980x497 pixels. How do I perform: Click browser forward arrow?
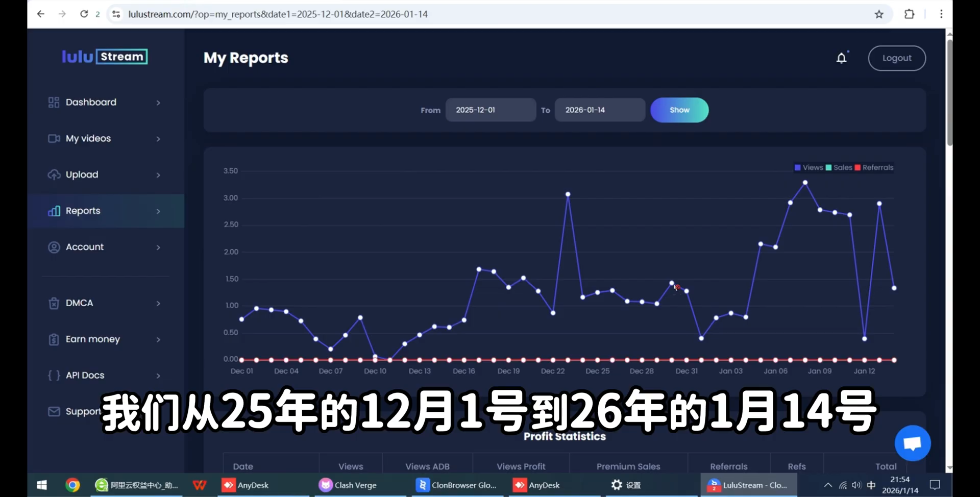click(x=62, y=14)
